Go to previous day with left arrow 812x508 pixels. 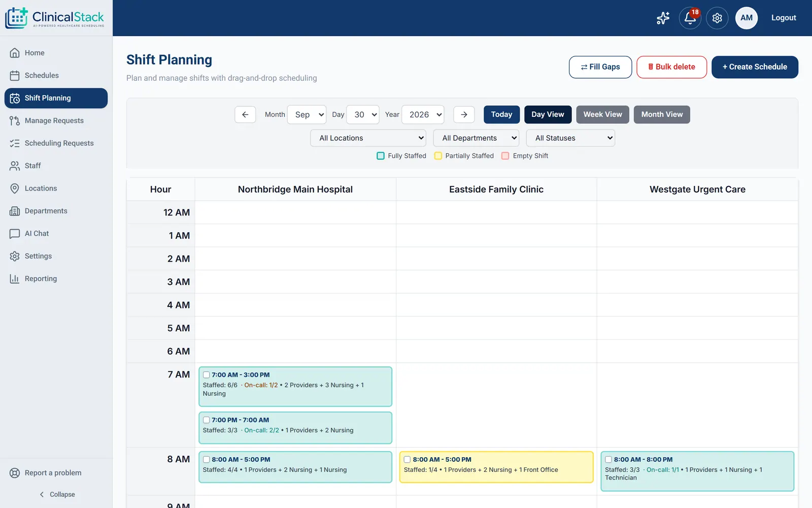pos(245,114)
